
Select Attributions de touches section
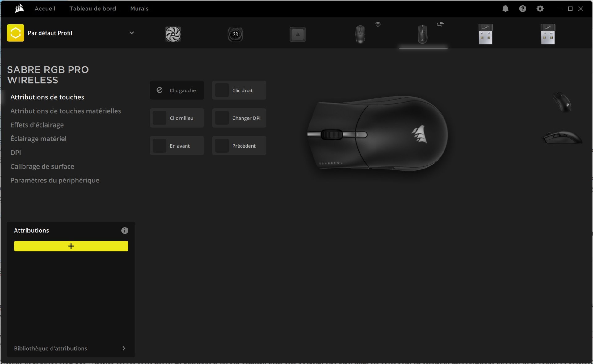(47, 97)
